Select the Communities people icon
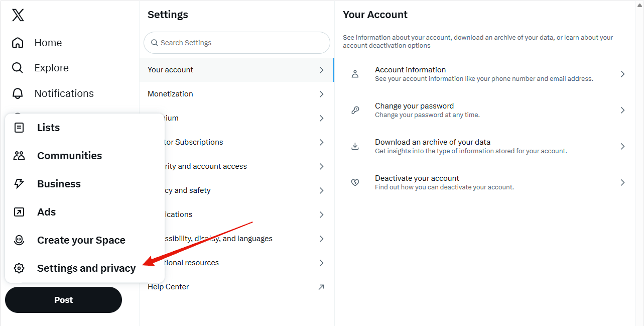This screenshot has height=326, width=644. coord(19,156)
